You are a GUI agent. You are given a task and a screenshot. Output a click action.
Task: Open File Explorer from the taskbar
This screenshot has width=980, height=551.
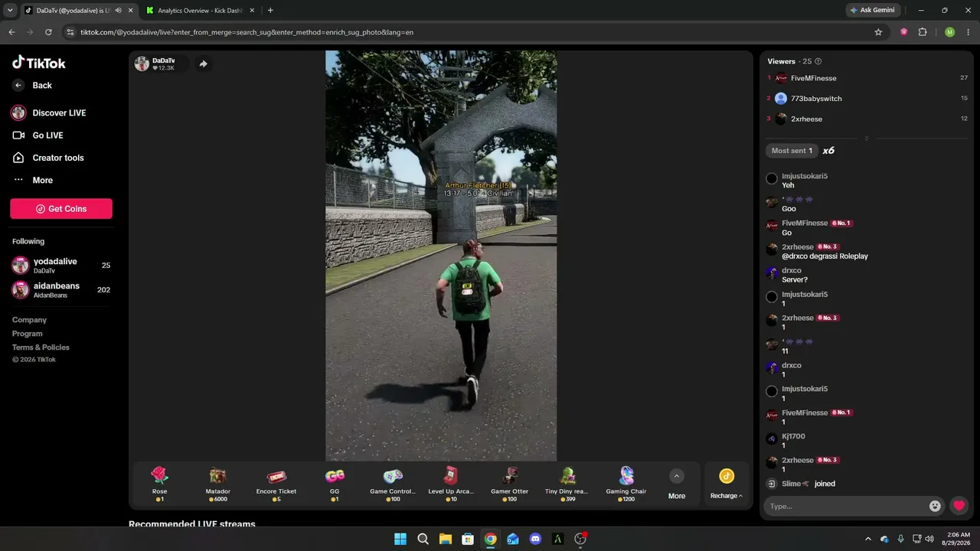point(445,539)
